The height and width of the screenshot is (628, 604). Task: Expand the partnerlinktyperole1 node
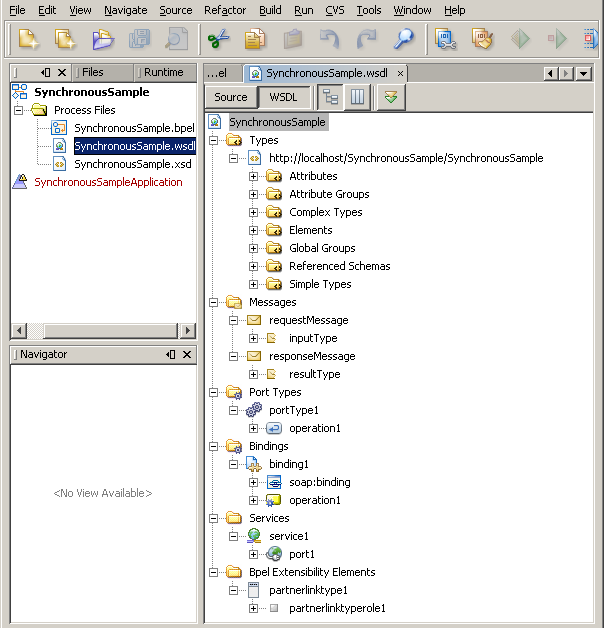point(253,608)
